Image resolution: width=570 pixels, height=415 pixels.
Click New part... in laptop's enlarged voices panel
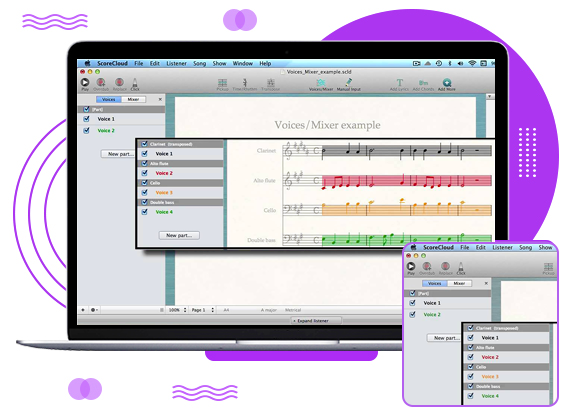point(179,235)
